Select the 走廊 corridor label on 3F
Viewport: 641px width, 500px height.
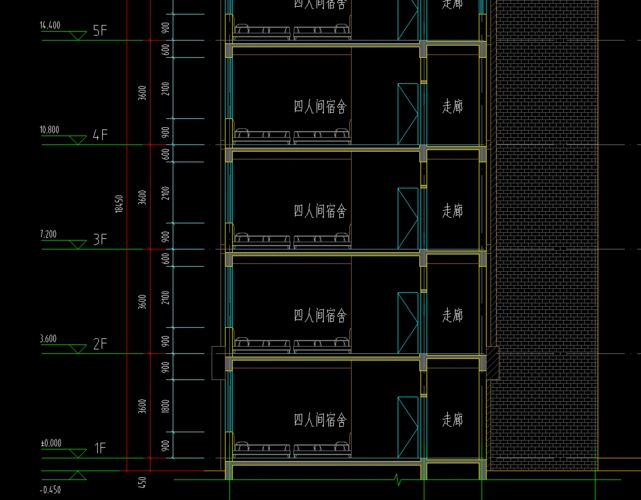tap(452, 211)
